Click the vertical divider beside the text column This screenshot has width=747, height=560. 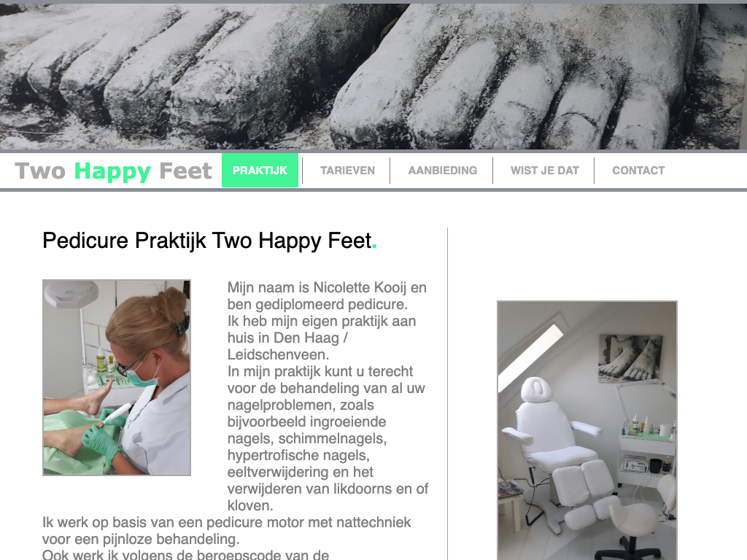447,394
